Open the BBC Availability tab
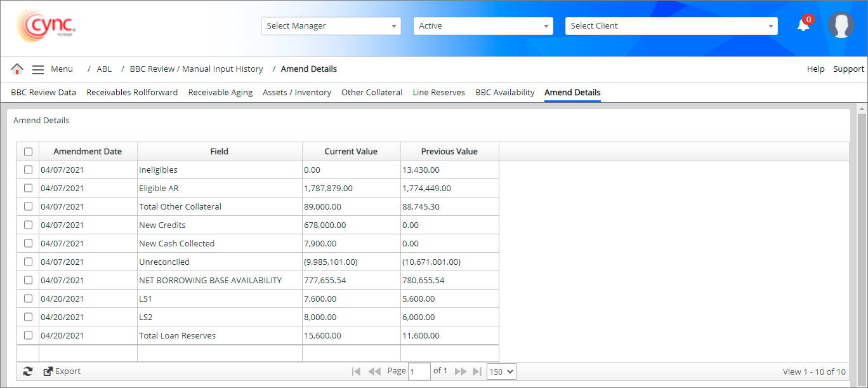 [504, 93]
